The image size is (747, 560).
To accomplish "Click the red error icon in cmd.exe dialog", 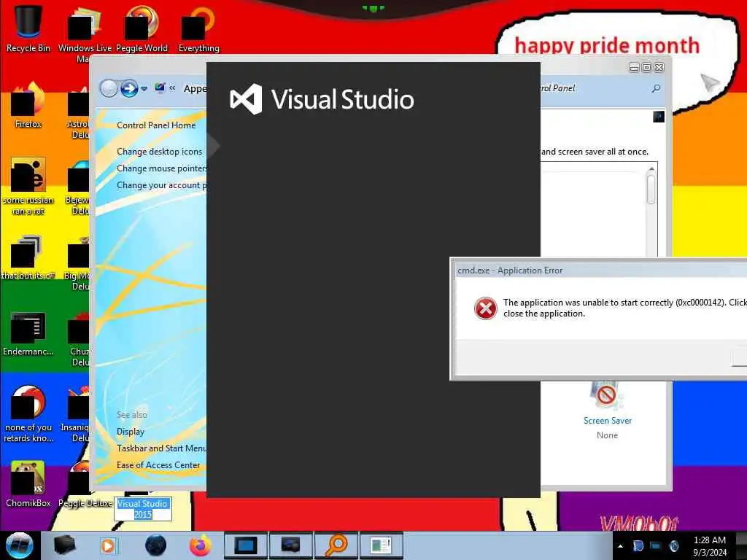I will (x=485, y=308).
